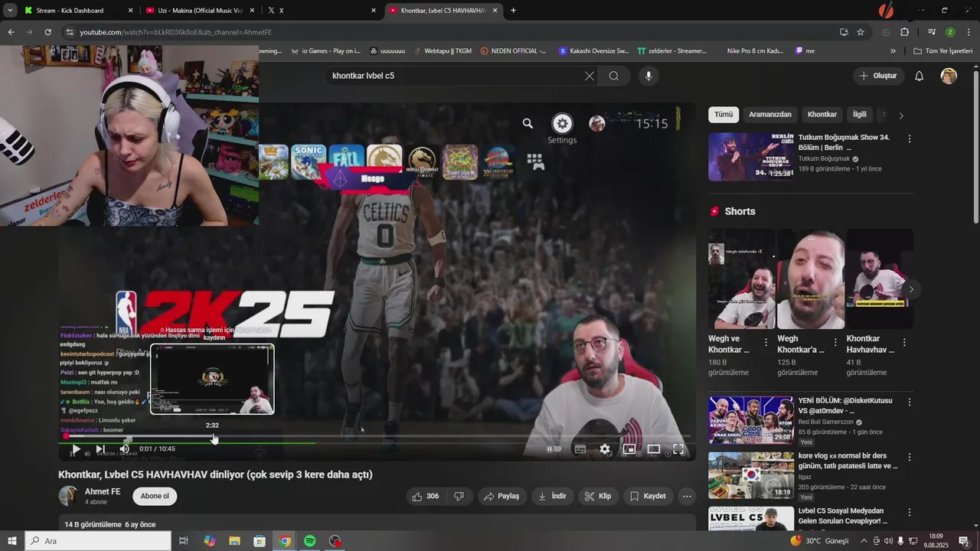The image size is (980, 551).
Task: Go back in browser history
Action: click(11, 32)
